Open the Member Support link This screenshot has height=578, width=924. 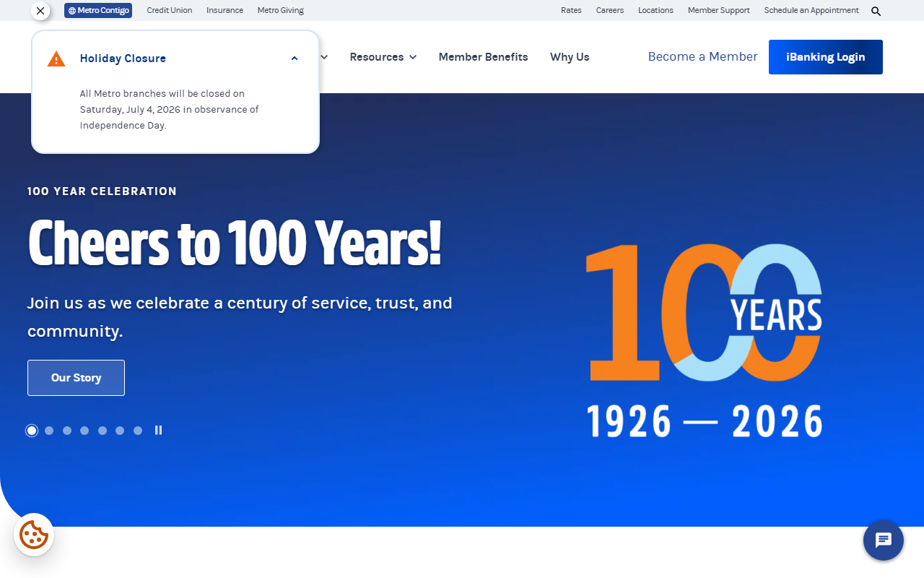[x=719, y=11]
